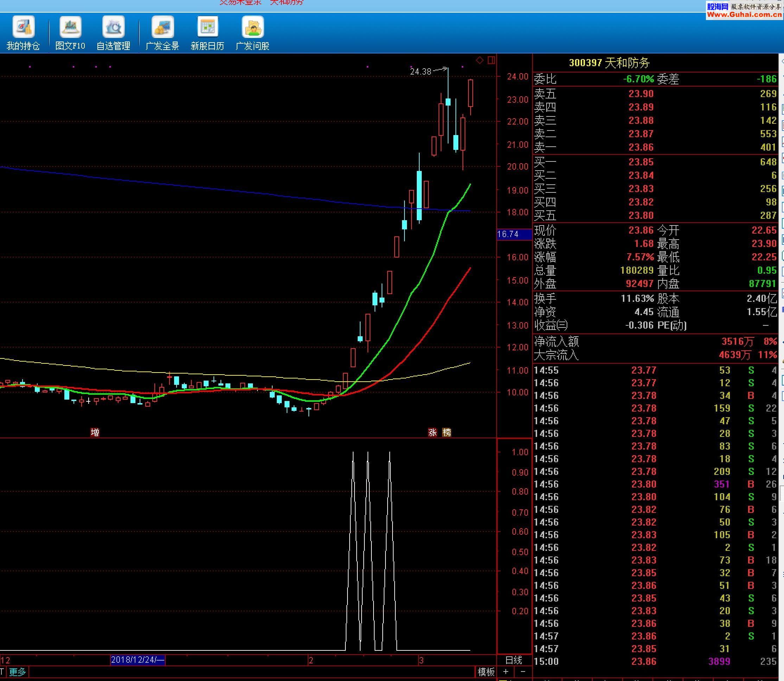Select 买四 bid row at 23.82
The image size is (784, 681).
pos(655,202)
